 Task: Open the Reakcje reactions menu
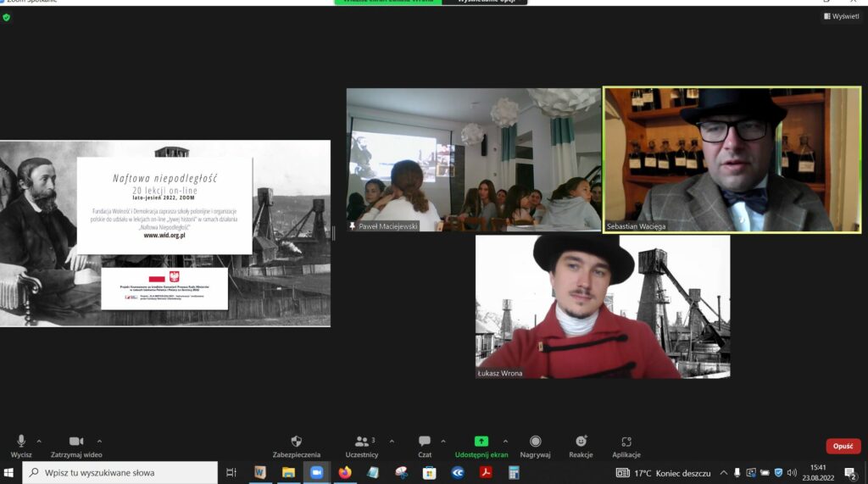click(581, 442)
